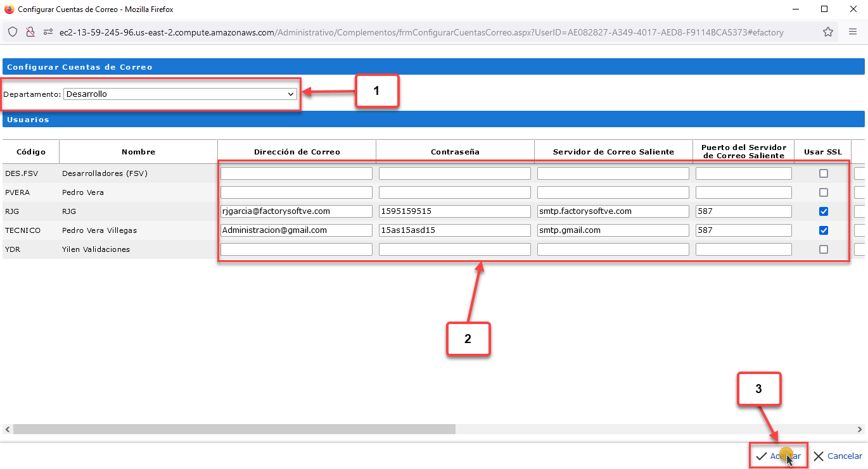The width and height of the screenshot is (868, 469).
Task: Select the port field for DES.FSV
Action: coord(744,173)
